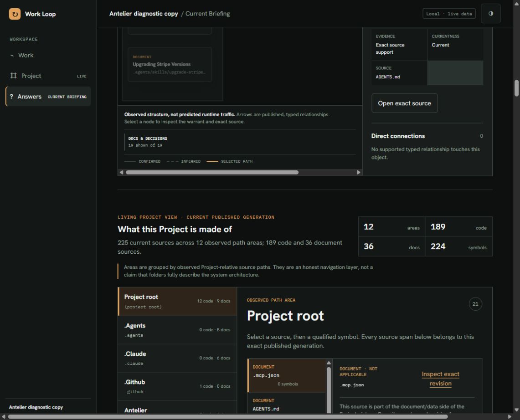Select the Antelier area row

pos(177,407)
